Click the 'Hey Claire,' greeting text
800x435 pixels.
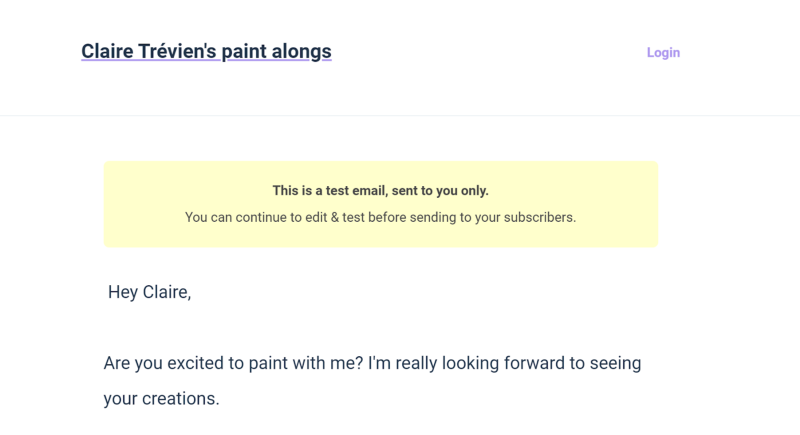149,292
